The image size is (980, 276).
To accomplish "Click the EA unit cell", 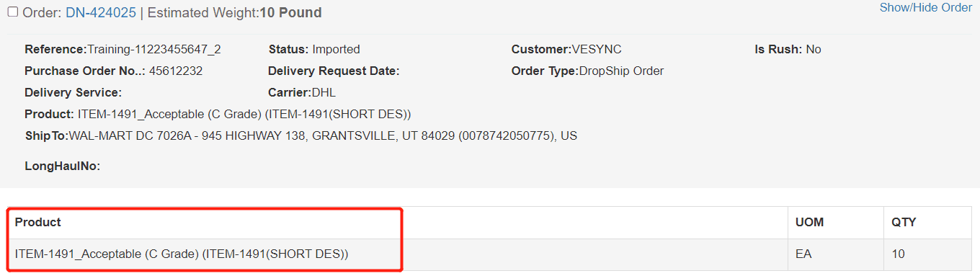I will click(x=835, y=254).
